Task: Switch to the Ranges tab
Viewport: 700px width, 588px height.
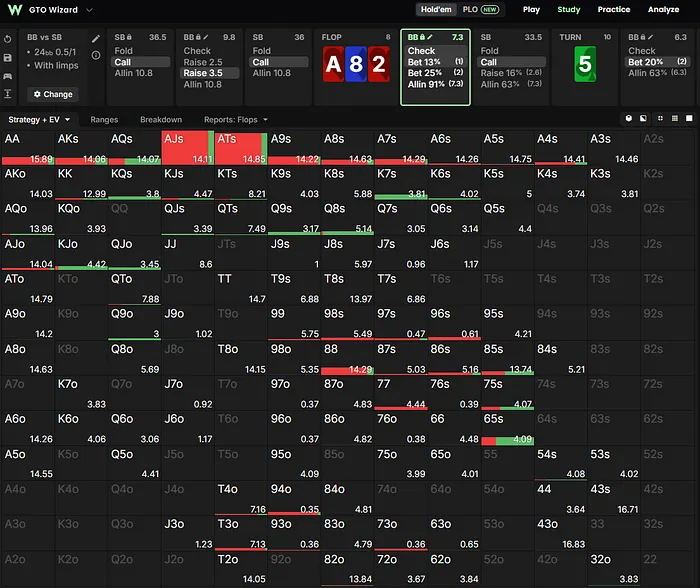Action: (x=104, y=120)
